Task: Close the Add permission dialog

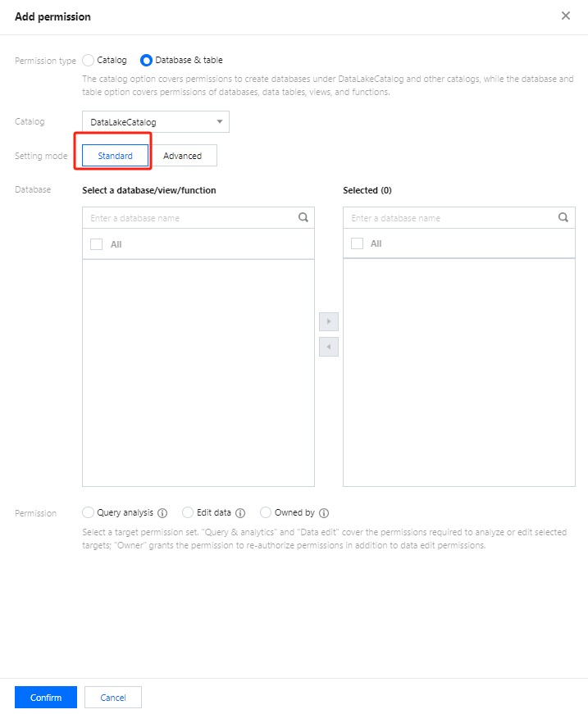Action: [565, 16]
